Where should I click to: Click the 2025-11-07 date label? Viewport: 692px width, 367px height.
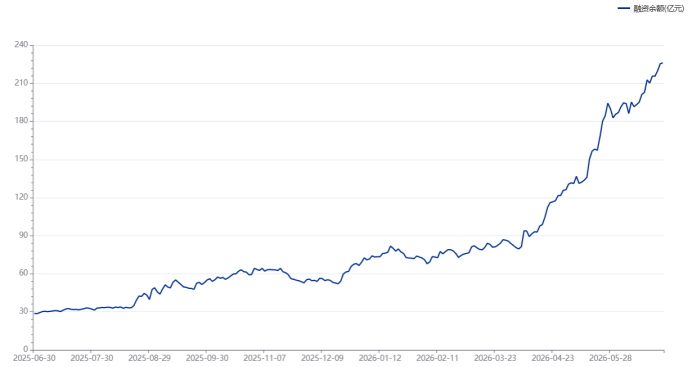tap(265, 358)
